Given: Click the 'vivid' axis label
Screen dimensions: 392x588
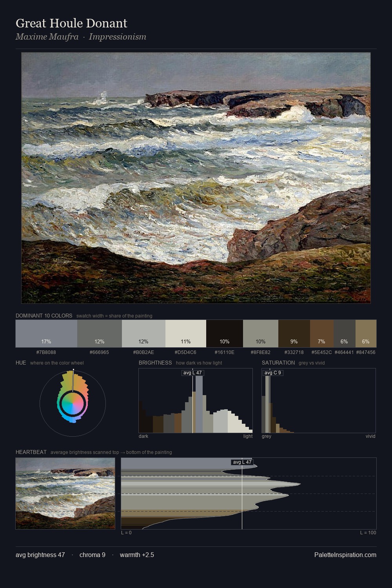Looking at the screenshot, I should 370,436.
